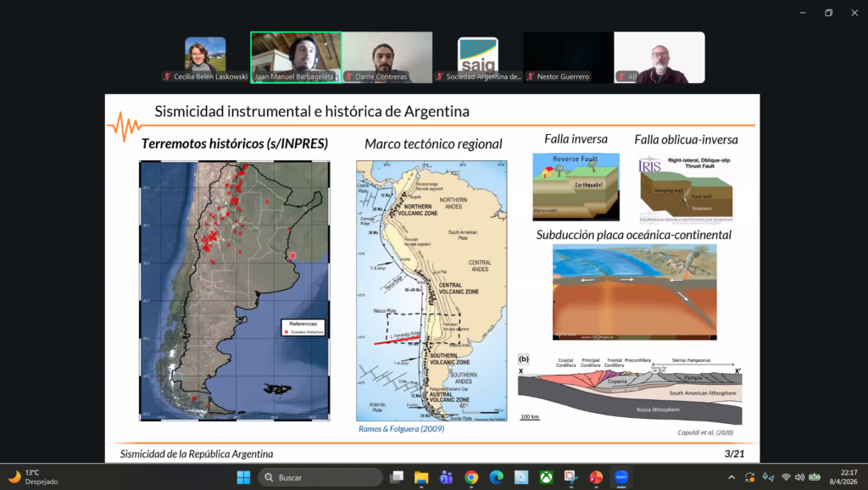This screenshot has width=868, height=490.
Task: Expand the hidden system tray icons chevron
Action: point(732,477)
